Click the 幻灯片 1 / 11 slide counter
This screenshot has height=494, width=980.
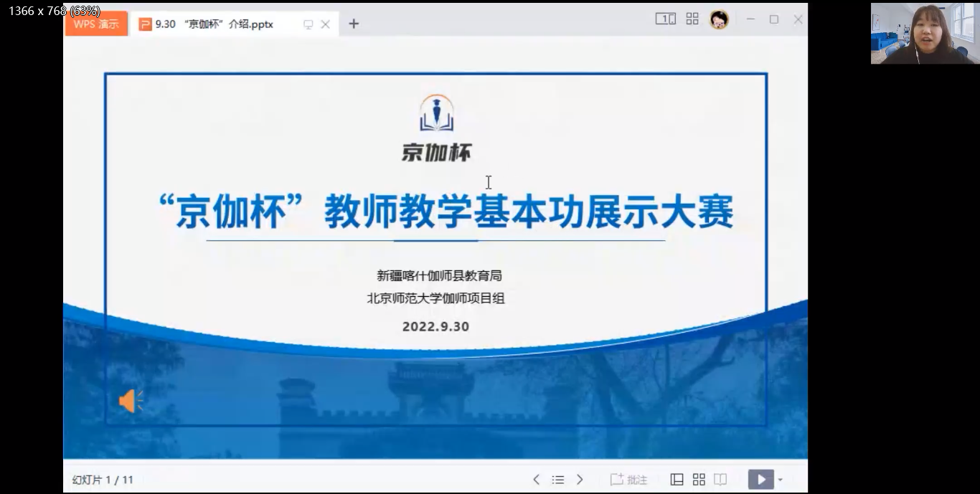103,480
